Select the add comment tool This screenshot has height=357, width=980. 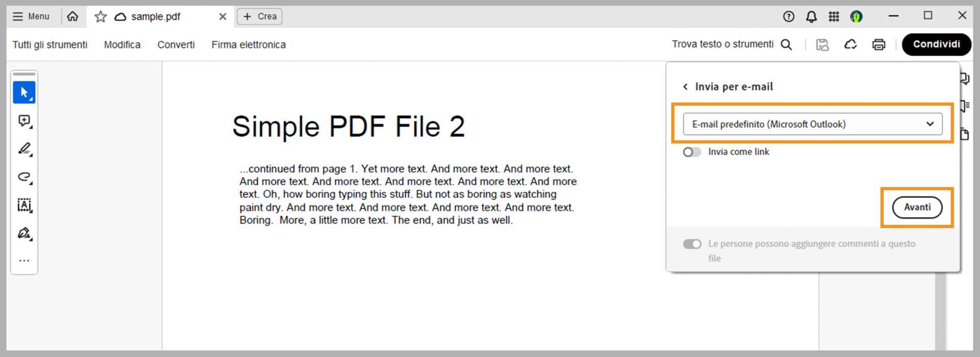24,121
